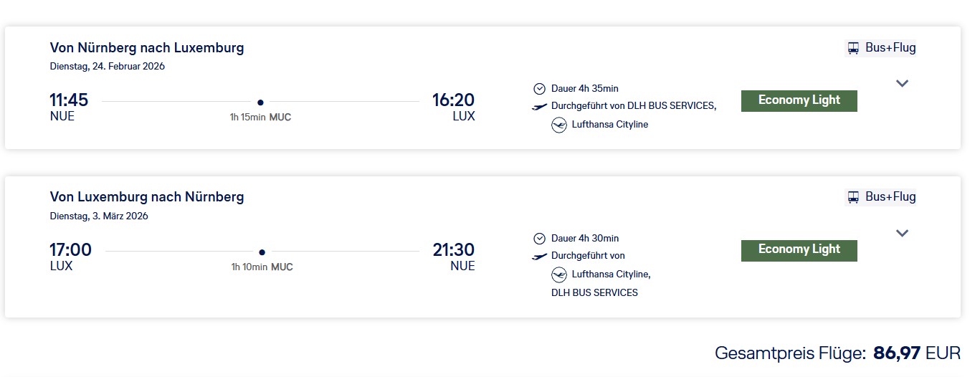Select Economy Light badge on the 3. März flight
The image size is (980, 377).
[x=799, y=249]
